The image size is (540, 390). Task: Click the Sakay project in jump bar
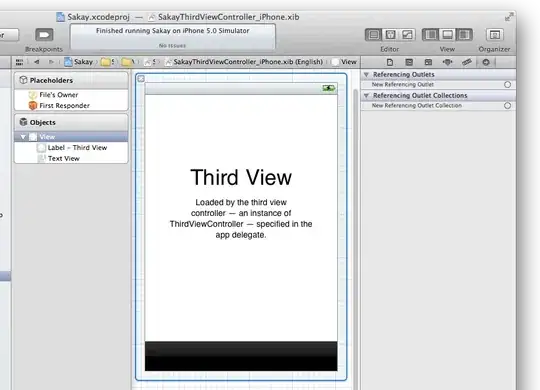point(79,62)
